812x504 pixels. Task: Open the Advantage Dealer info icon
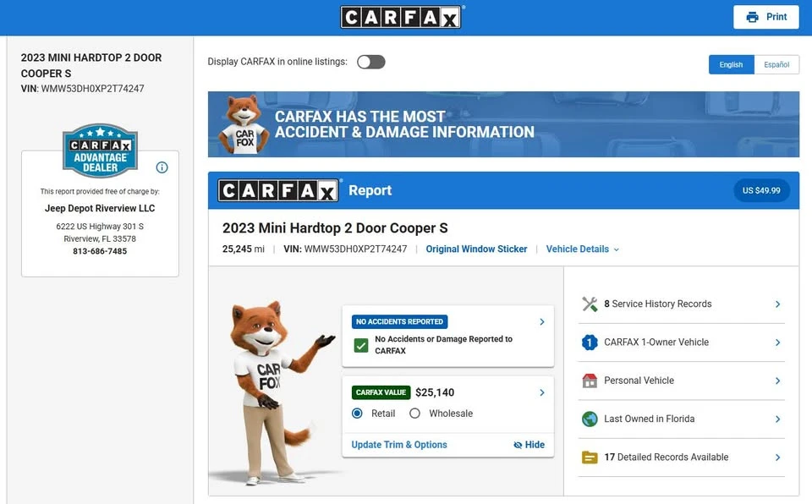coord(162,167)
